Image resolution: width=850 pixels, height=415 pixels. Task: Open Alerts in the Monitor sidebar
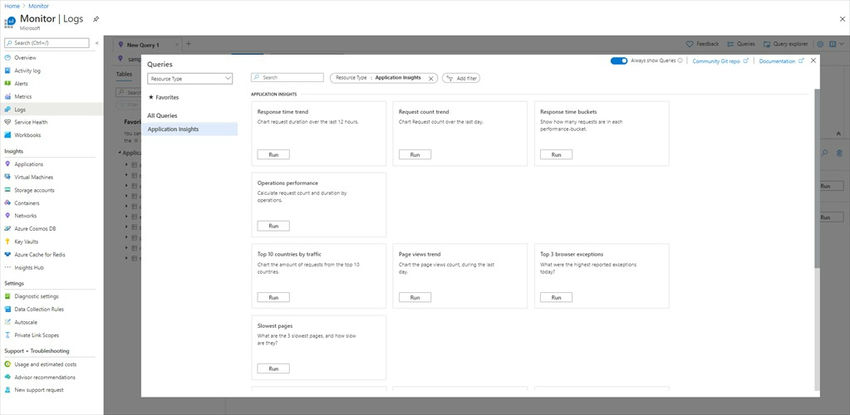click(21, 84)
